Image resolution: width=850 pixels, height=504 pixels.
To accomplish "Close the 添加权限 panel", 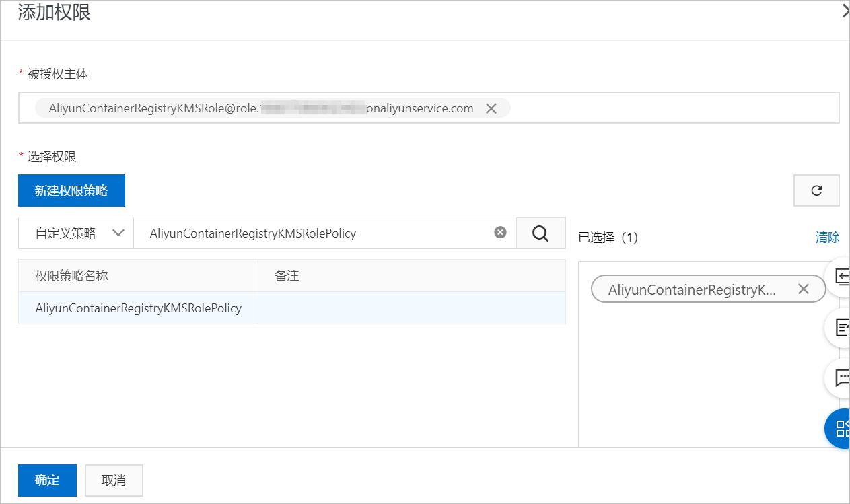I will (845, 11).
